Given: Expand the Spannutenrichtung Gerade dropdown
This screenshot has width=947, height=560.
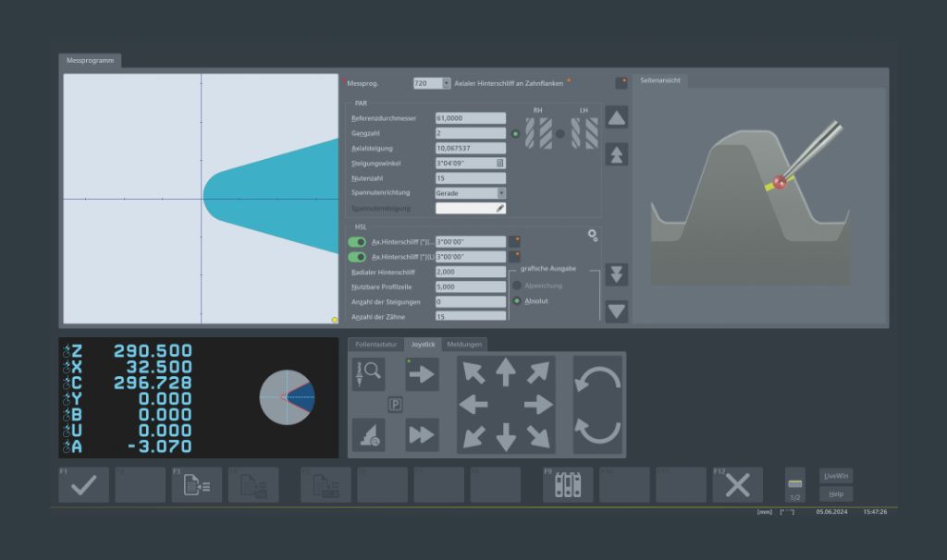Looking at the screenshot, I should (501, 193).
